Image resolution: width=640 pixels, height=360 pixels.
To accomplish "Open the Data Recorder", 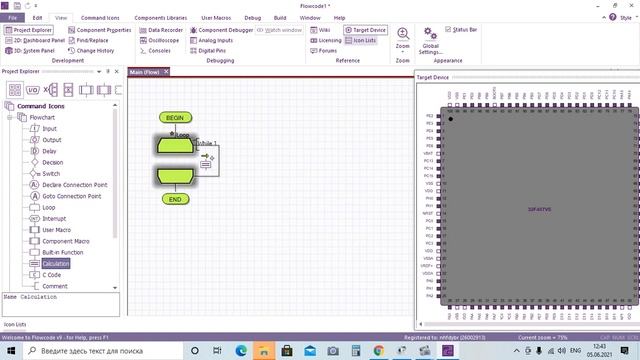I will coord(161,30).
